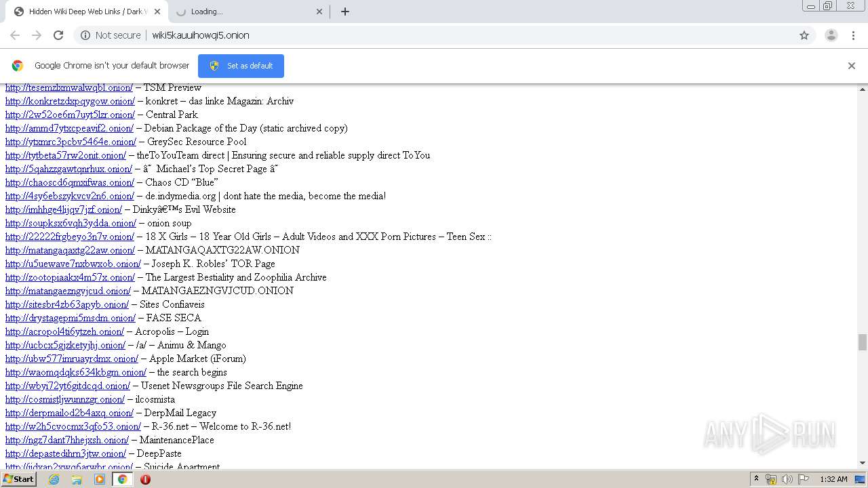Open the derpmailod2b4axq.onion DerpMail link

click(x=69, y=413)
